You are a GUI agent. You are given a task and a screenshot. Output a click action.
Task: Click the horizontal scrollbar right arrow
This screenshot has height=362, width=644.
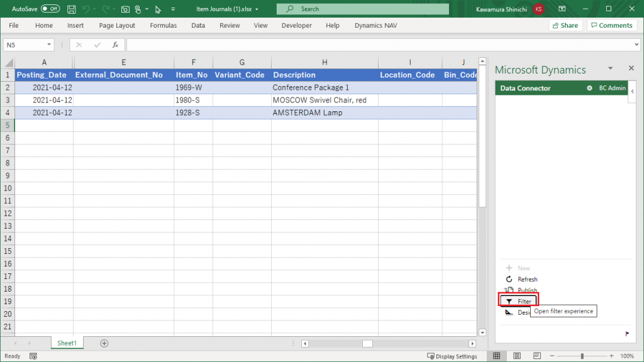[x=472, y=344]
